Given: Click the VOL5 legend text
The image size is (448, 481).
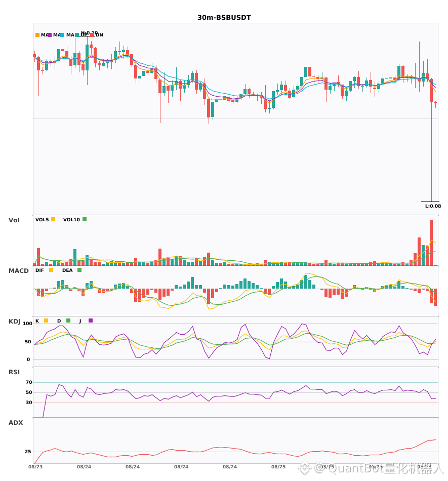Looking at the screenshot, I should [x=42, y=220].
